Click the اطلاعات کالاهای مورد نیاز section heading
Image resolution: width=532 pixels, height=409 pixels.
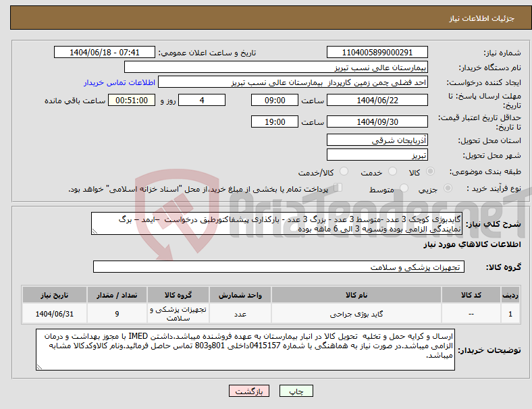(x=472, y=244)
